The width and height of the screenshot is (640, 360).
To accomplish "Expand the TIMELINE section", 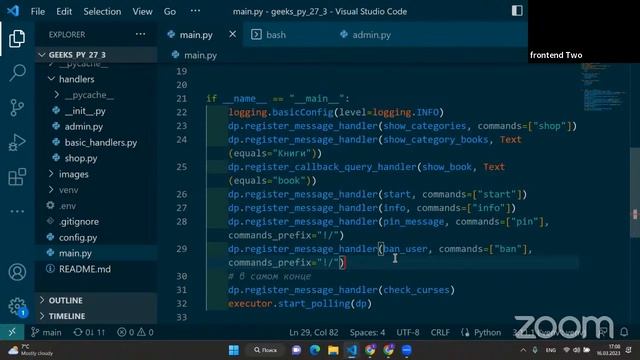I will [67, 316].
